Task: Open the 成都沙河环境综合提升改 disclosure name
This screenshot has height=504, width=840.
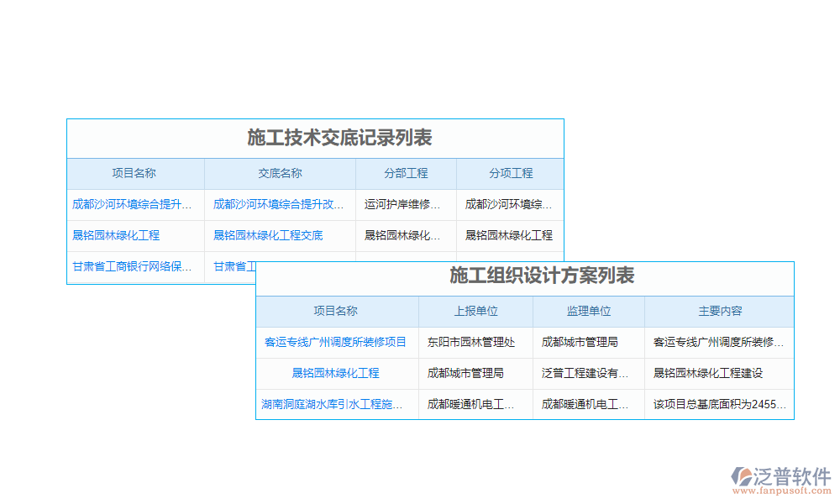Action: point(279,204)
